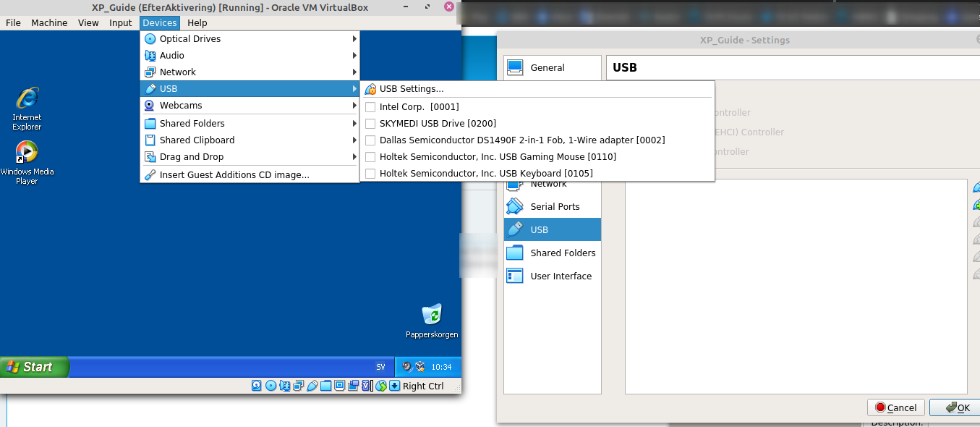980x427 pixels.
Task: Select Network in the Settings sidebar
Action: 553,184
